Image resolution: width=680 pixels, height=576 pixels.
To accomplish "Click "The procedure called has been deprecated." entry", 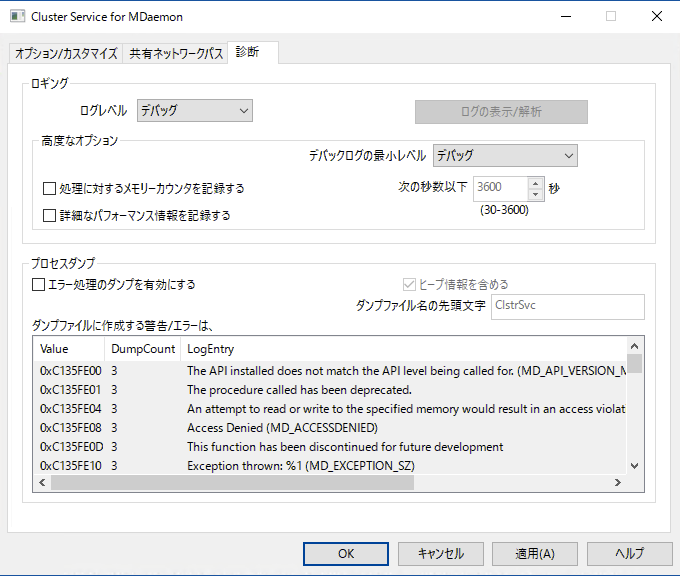I will (299, 390).
